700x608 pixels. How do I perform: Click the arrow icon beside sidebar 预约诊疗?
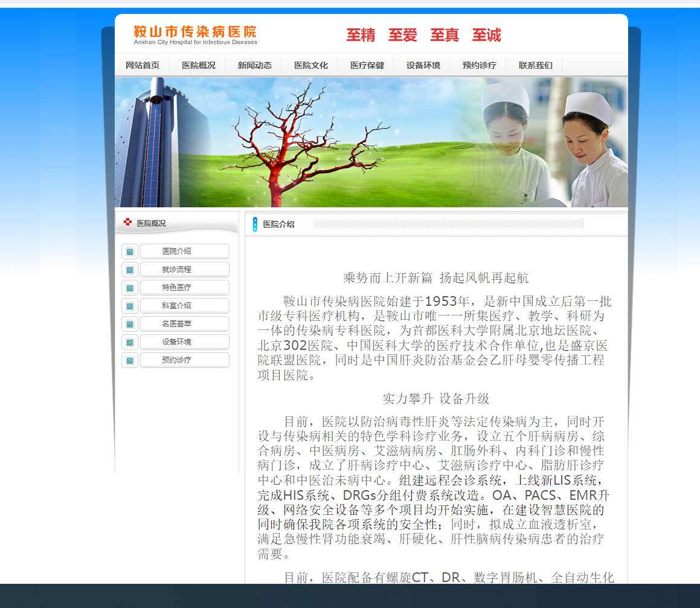[130, 360]
